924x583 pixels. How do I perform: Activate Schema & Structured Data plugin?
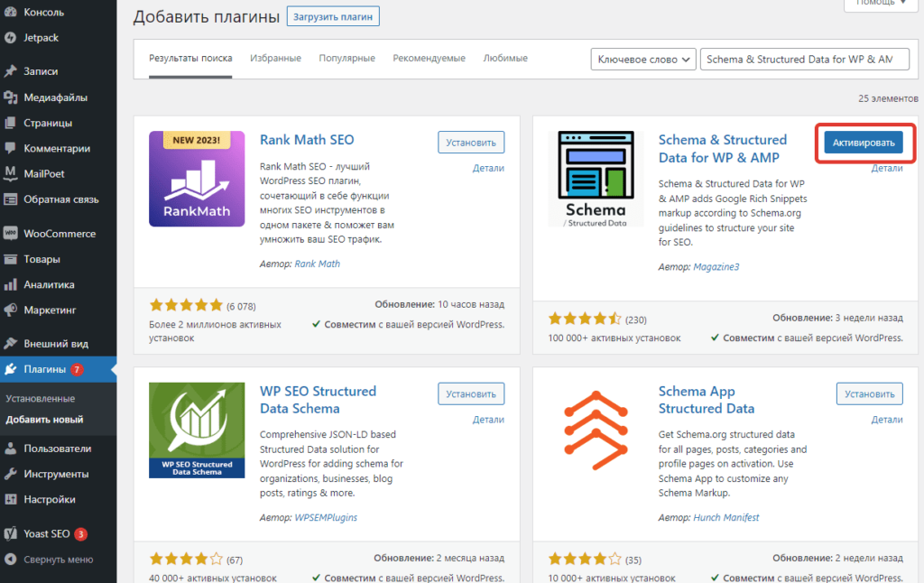point(864,143)
